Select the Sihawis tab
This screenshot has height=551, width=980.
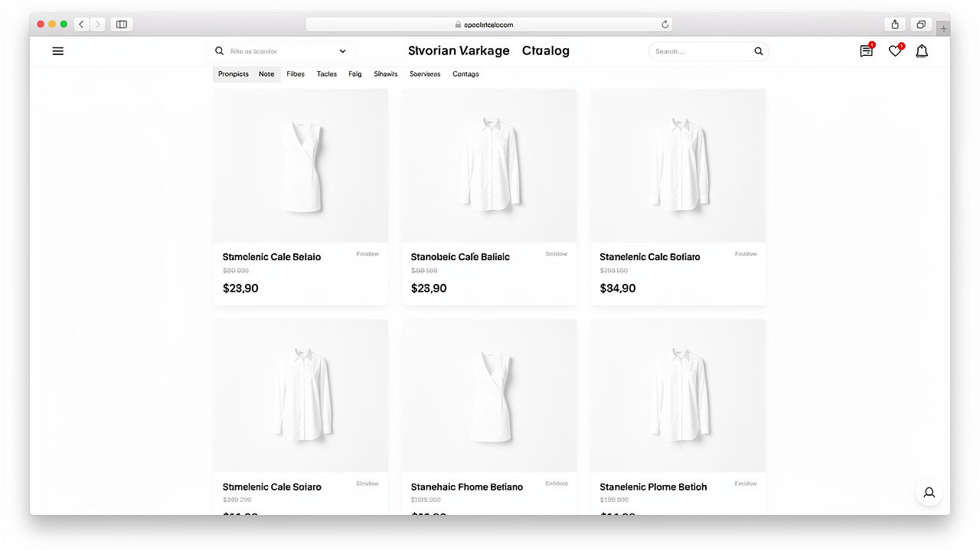tap(386, 74)
